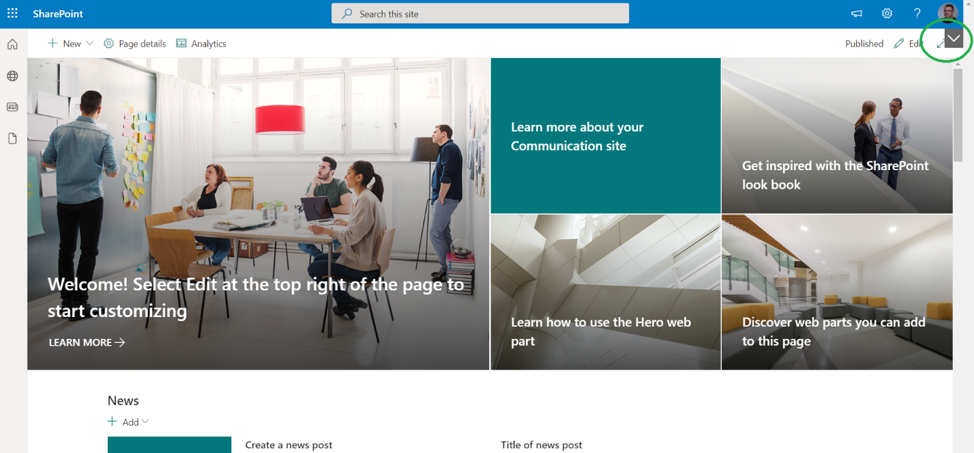974x453 pixels.
Task: Click the news feed icon in sidebar
Action: tap(12, 107)
